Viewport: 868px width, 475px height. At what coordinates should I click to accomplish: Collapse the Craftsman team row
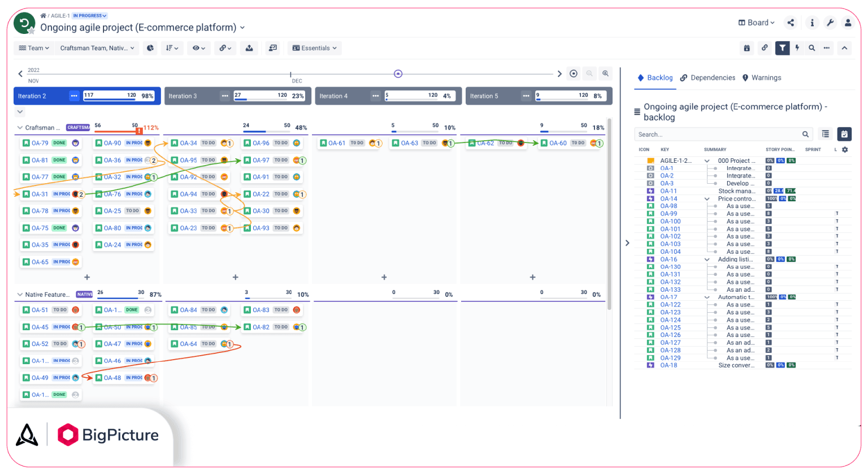[20, 128]
